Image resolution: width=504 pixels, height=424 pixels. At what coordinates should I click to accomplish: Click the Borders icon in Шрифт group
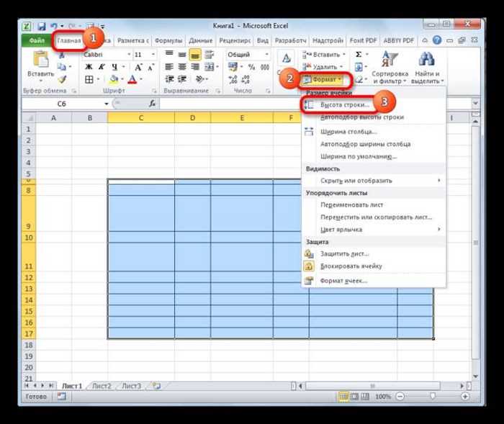(89, 79)
